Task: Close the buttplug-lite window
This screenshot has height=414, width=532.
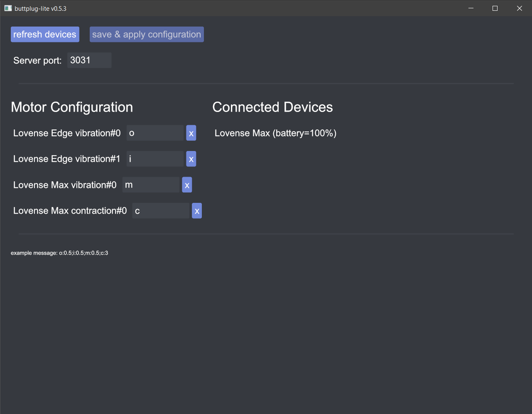Action: coord(519,8)
